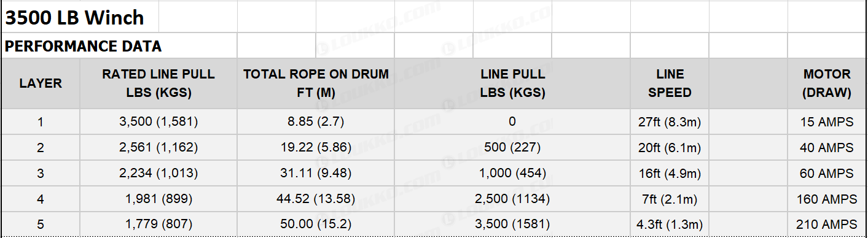
Task: Select the '3500 LB Winch' title cell
Action: click(80, 17)
